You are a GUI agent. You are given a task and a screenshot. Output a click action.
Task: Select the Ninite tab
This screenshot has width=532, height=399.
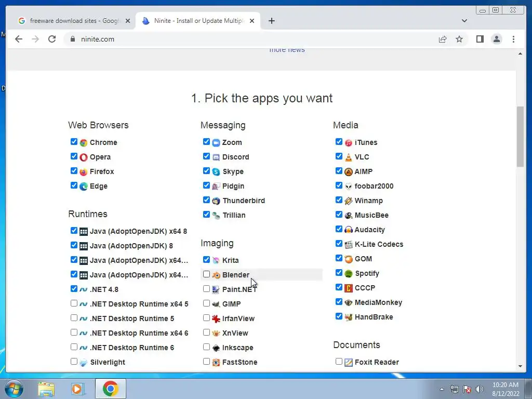click(198, 21)
